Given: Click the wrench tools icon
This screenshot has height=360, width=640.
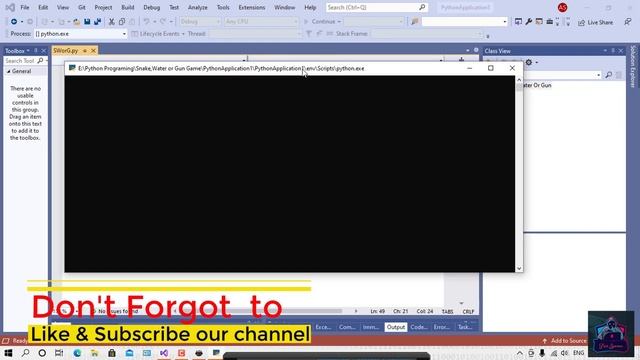Looking at the screenshot, I should [529, 22].
